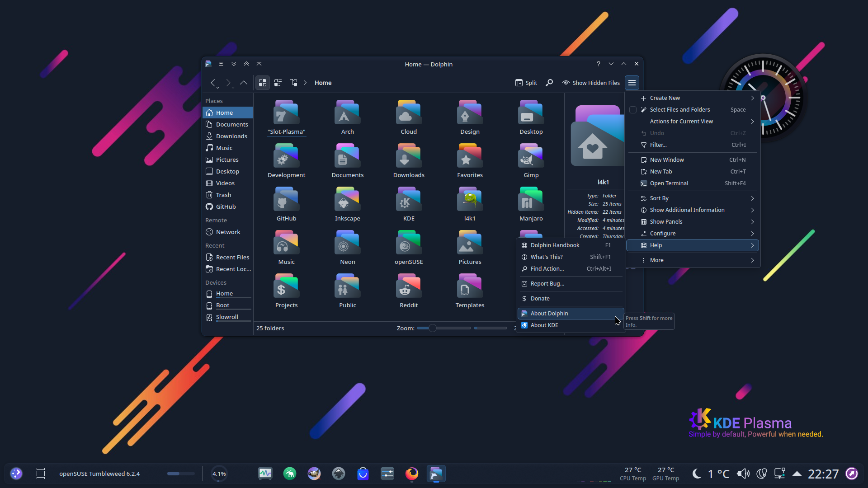Expand Actions for Current View submenu
The width and height of the screenshot is (868, 488).
[693, 122]
